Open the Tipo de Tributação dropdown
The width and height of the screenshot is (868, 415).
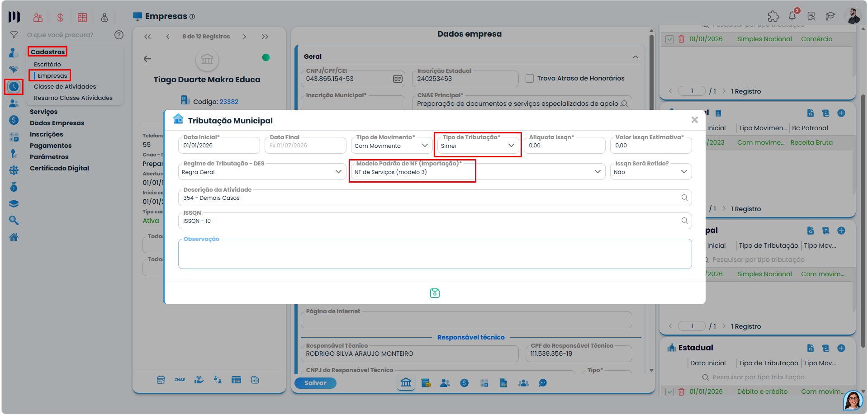[x=478, y=146]
